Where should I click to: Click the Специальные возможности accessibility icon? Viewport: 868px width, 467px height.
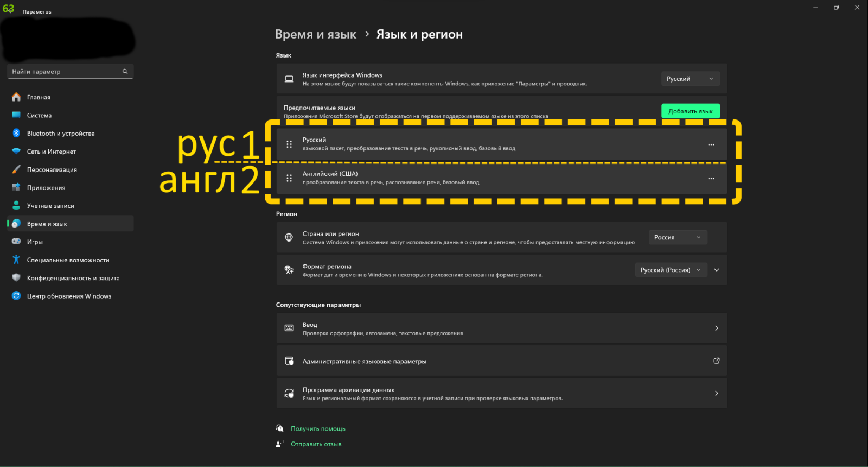[16, 260]
